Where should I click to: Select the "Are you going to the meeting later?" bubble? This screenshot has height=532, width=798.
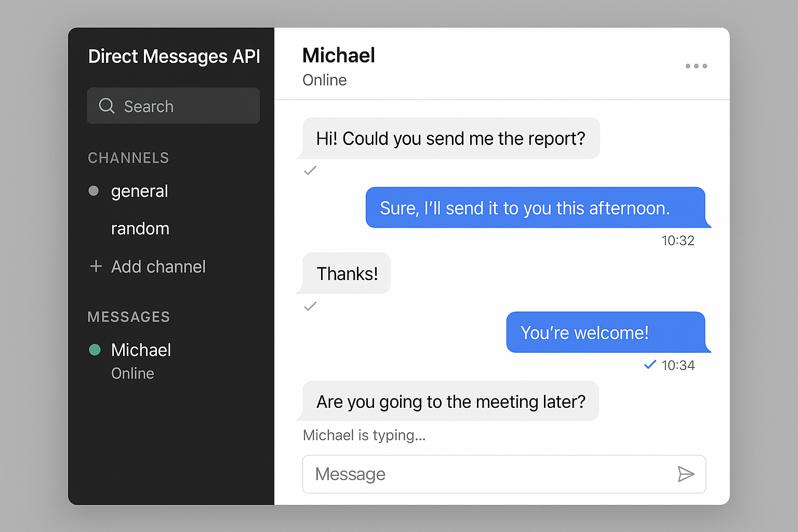pos(450,402)
